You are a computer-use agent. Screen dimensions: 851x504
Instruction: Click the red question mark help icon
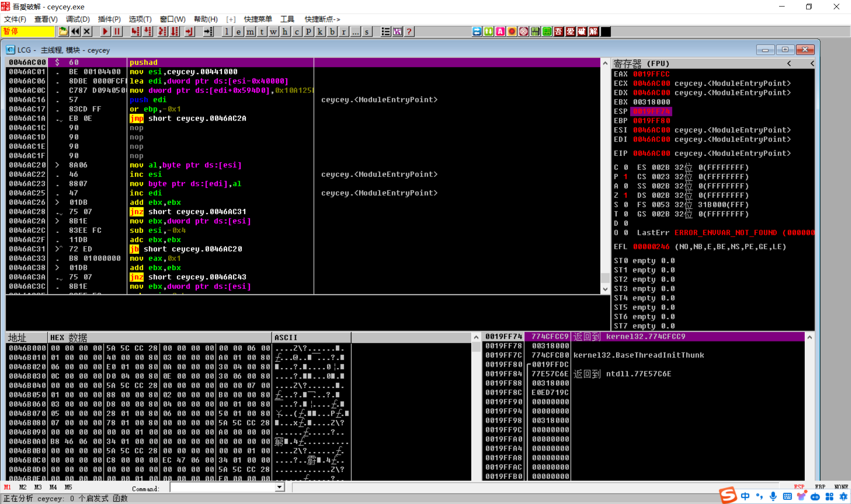coord(409,32)
